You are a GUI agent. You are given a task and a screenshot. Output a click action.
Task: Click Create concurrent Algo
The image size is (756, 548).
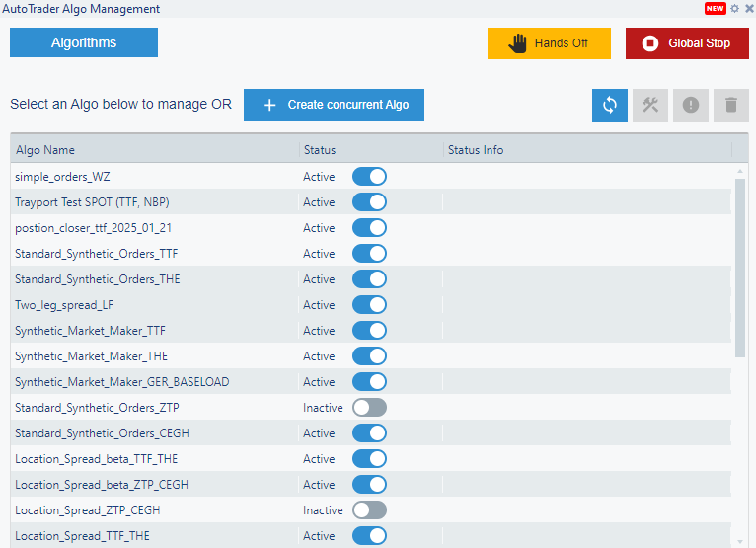coord(334,105)
